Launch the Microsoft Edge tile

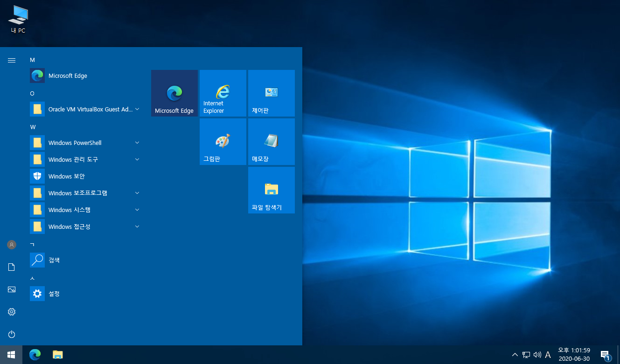[174, 93]
